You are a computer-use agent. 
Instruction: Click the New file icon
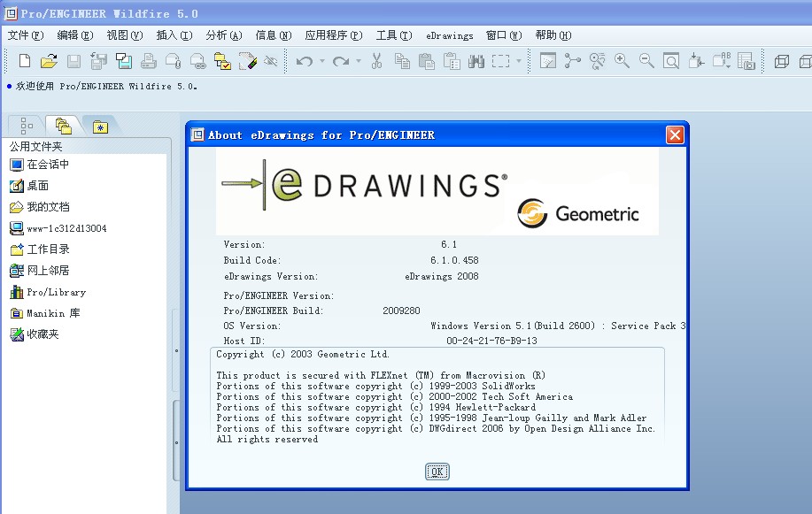click(24, 61)
